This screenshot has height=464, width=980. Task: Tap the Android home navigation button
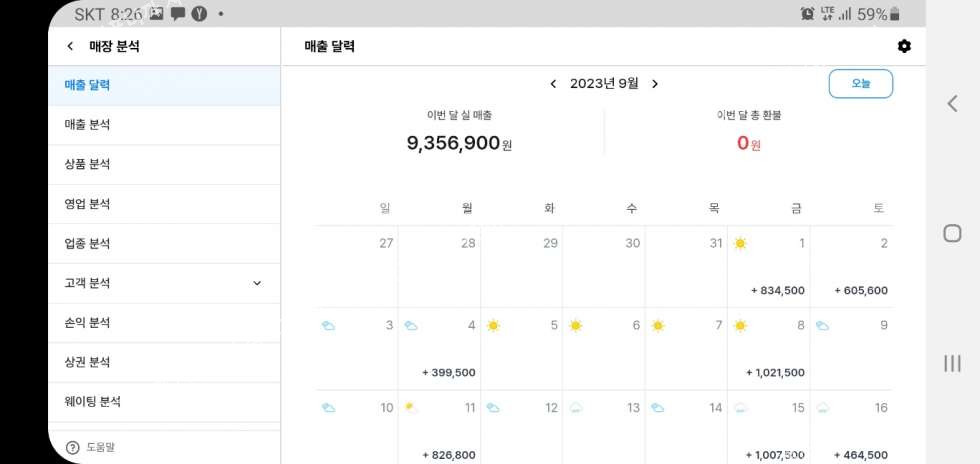click(952, 233)
